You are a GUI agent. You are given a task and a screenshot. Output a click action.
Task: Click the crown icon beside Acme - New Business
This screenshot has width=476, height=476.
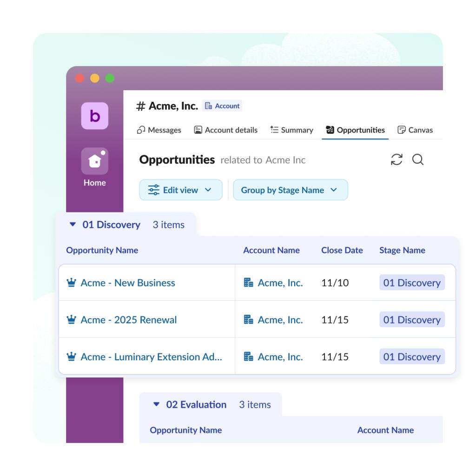click(x=71, y=282)
